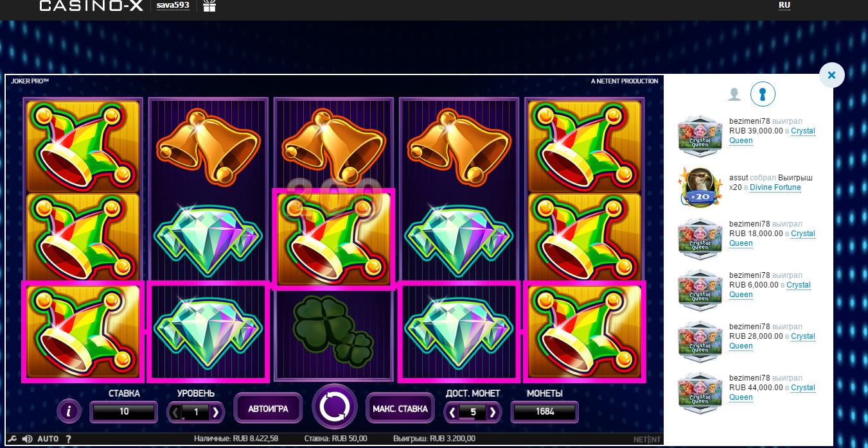Viewport: 868px width, 448px height.
Task: Click the АВТОИГРА autoplay button
Action: (x=268, y=408)
